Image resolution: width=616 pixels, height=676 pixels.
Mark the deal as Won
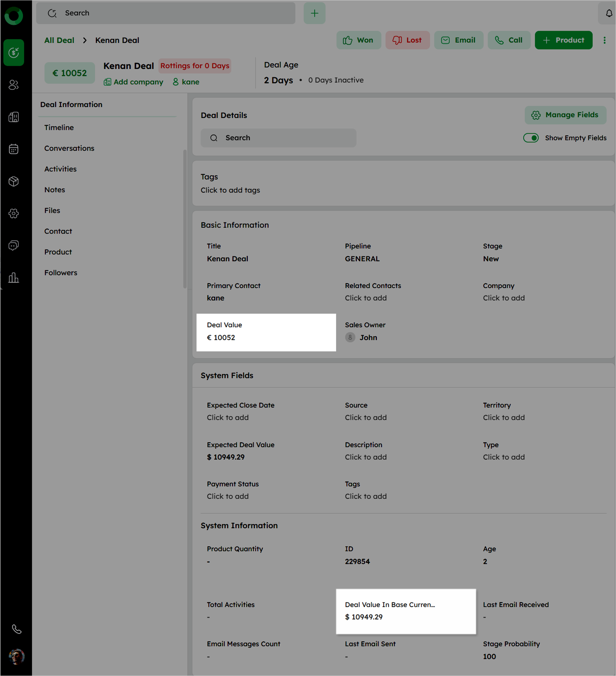(x=358, y=40)
